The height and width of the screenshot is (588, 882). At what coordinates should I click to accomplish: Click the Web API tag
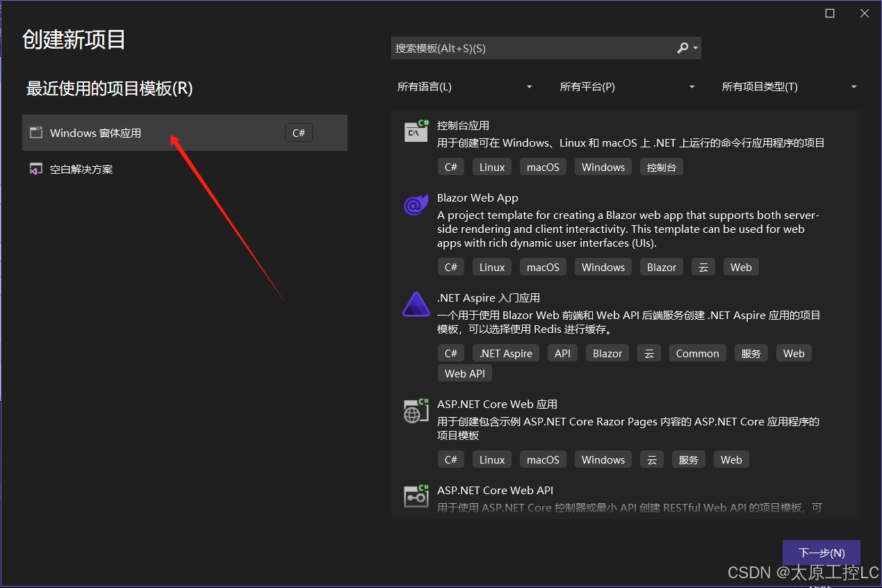(x=465, y=373)
